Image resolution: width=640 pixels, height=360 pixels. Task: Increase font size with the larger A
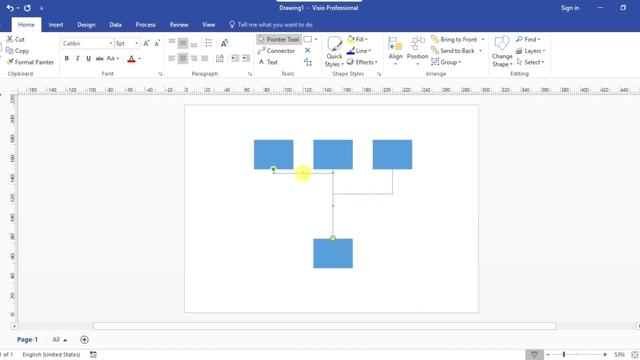point(146,43)
